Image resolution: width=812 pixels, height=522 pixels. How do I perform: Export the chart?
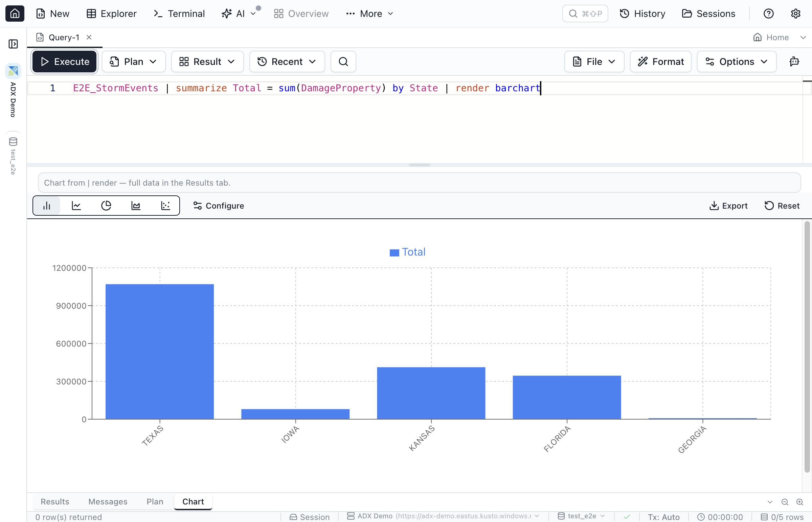728,206
